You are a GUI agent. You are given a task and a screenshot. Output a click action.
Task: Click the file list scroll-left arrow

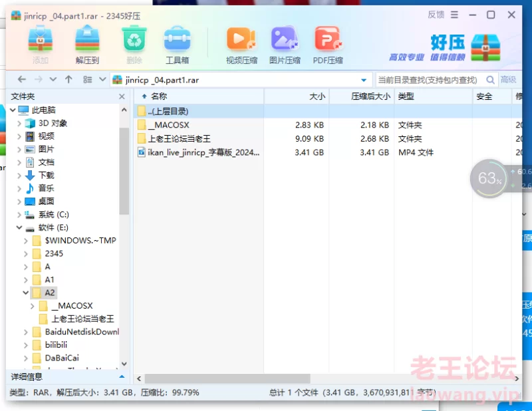coord(139,378)
